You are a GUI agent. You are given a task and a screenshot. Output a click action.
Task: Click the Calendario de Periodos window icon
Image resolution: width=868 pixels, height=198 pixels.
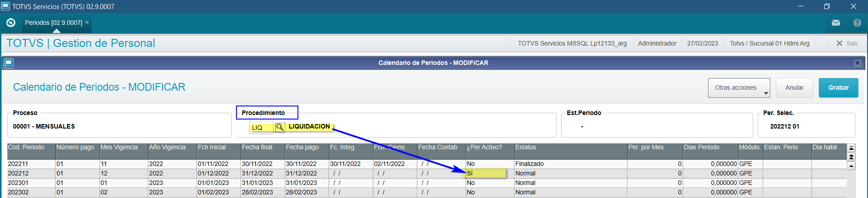pos(8,63)
